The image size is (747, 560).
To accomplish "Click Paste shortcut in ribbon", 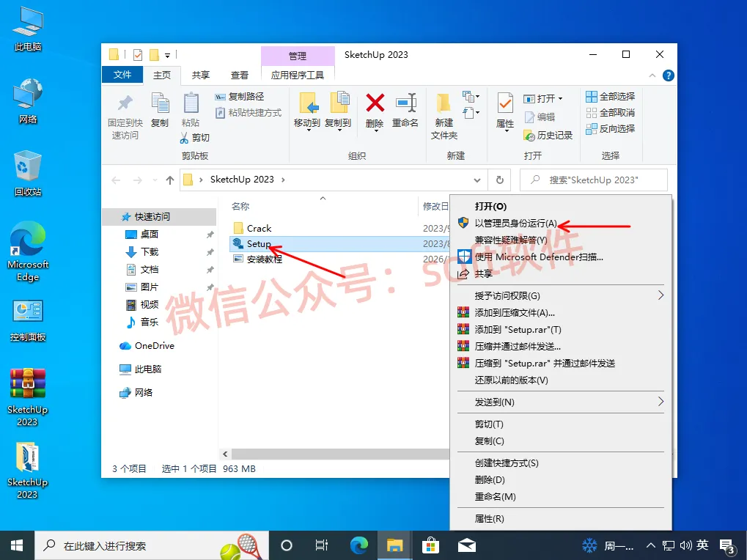I will (249, 113).
